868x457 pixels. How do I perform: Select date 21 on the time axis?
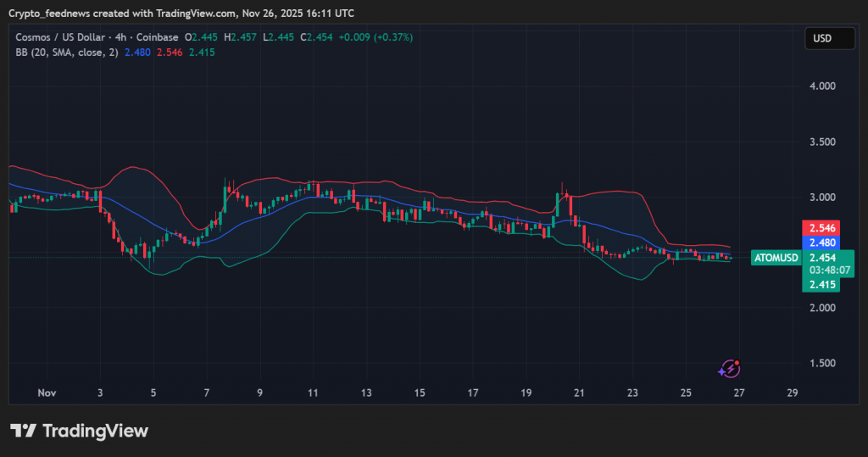tap(579, 393)
